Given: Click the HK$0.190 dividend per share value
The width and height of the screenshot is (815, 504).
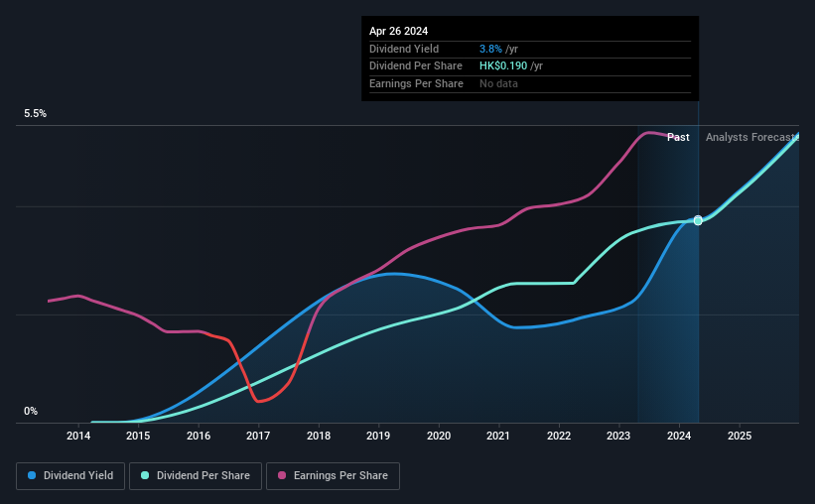Looking at the screenshot, I should (x=503, y=66).
